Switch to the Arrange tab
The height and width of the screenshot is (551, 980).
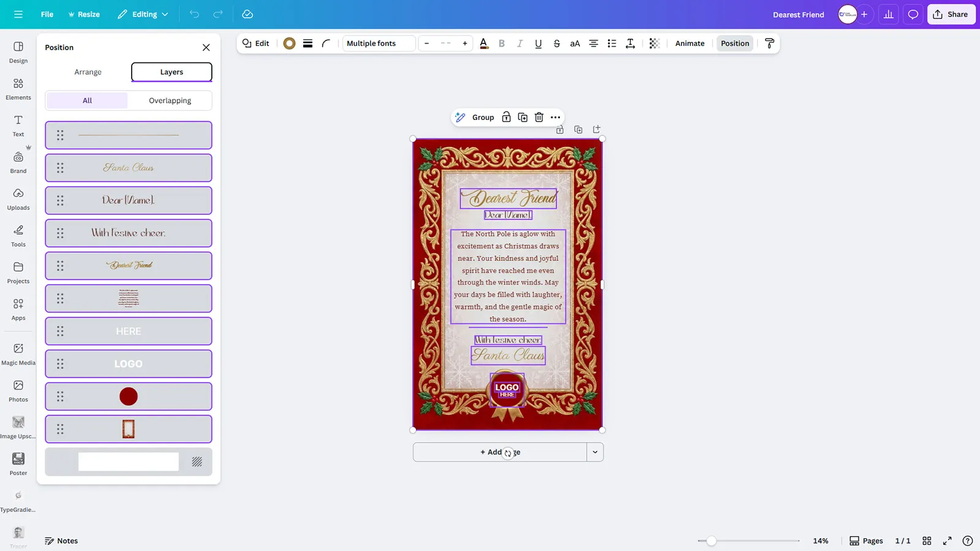coord(88,72)
